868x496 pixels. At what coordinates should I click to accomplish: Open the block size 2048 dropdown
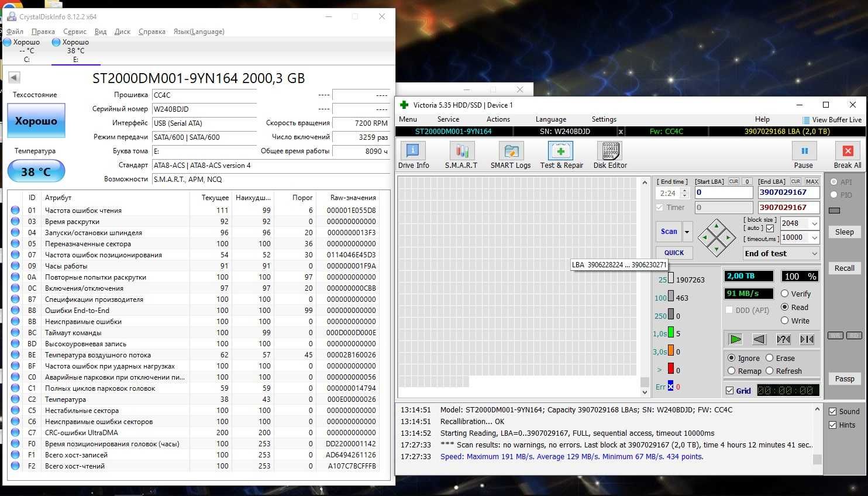click(x=814, y=223)
